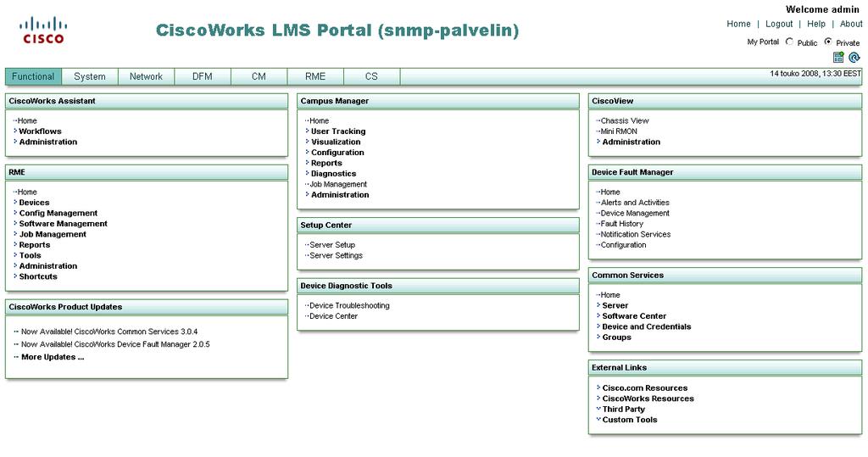Open the Chassis View link
868x457 pixels.
pos(625,120)
